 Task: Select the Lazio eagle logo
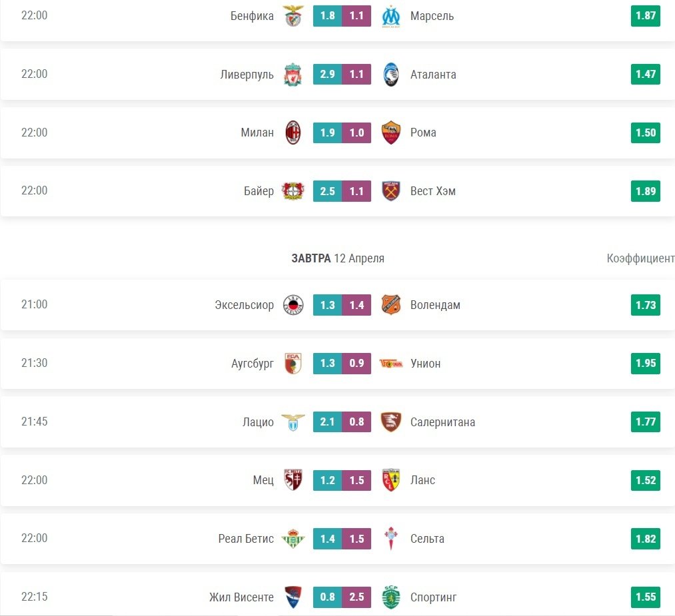293,422
